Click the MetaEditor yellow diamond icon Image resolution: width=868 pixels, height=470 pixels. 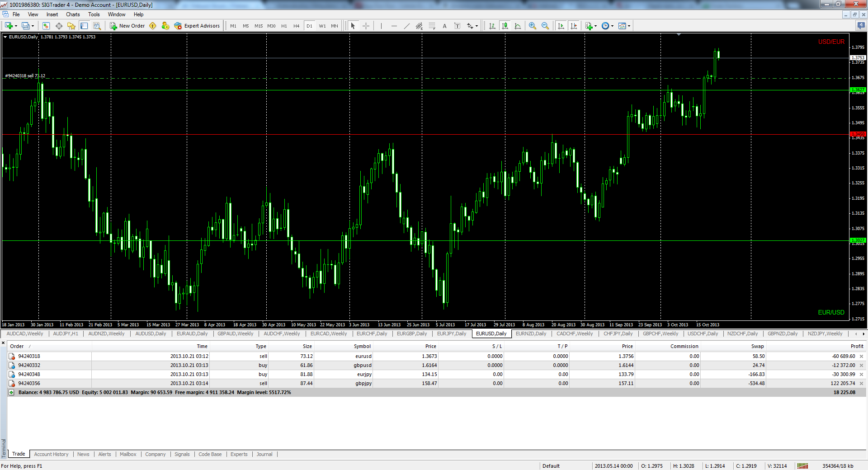[153, 26]
